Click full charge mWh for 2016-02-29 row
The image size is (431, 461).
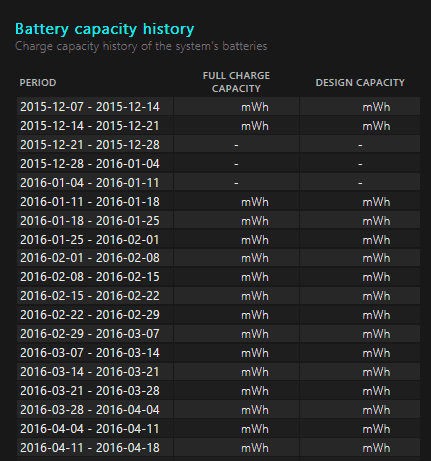click(x=255, y=334)
